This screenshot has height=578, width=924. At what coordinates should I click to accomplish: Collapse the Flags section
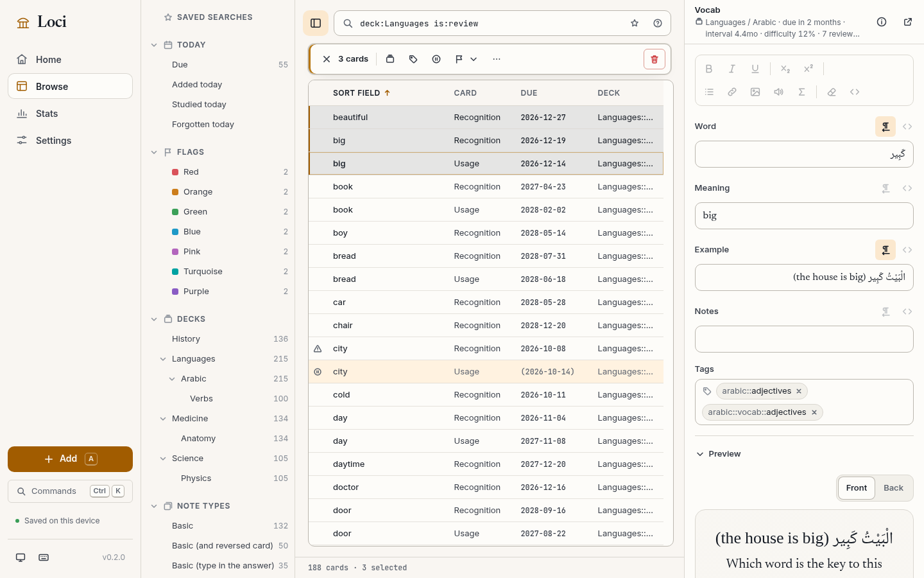point(154,152)
